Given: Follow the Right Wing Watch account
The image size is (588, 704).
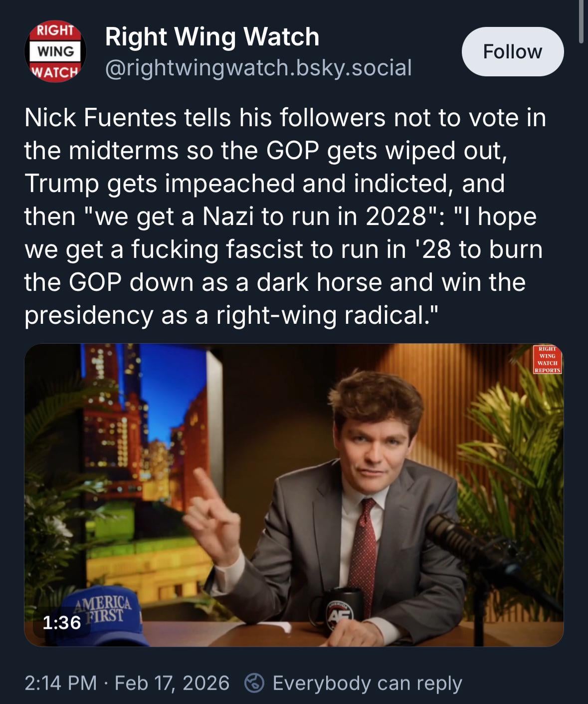Looking at the screenshot, I should click(512, 51).
